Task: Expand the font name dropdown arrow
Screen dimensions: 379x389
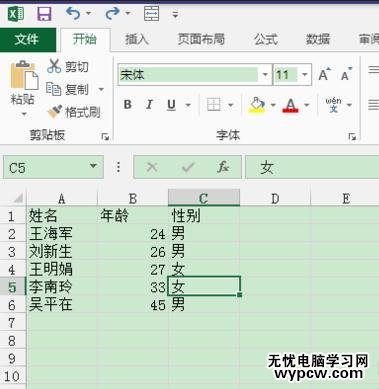Action: click(265, 75)
